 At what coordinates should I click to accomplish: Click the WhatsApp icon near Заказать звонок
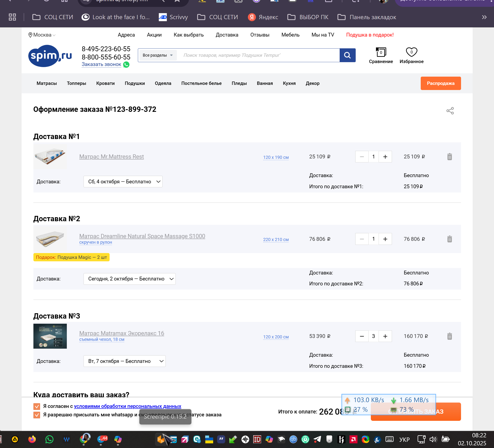pos(126,64)
